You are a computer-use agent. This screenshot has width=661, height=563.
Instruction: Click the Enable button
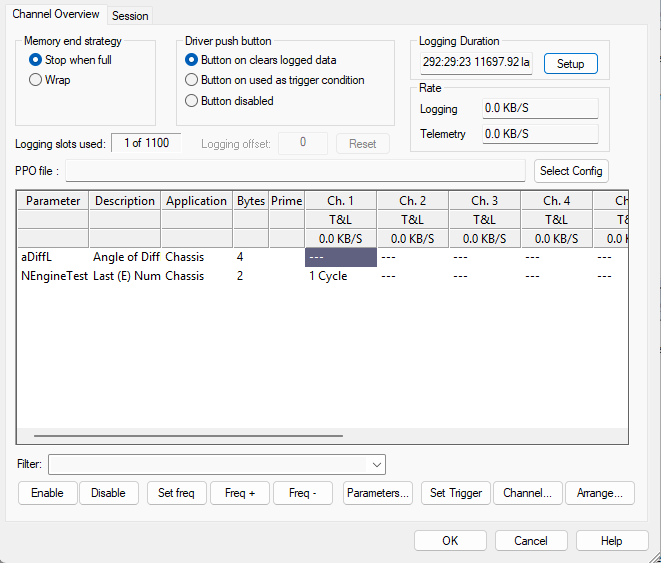[48, 493]
